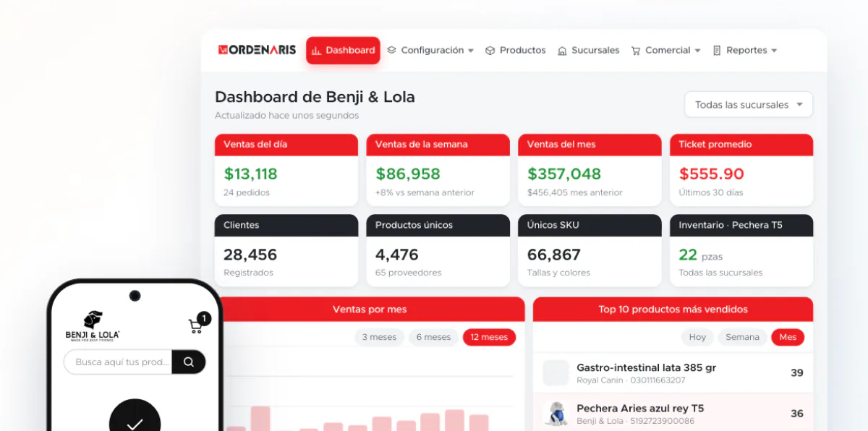
Task: Open the Productos section
Action: (x=516, y=51)
